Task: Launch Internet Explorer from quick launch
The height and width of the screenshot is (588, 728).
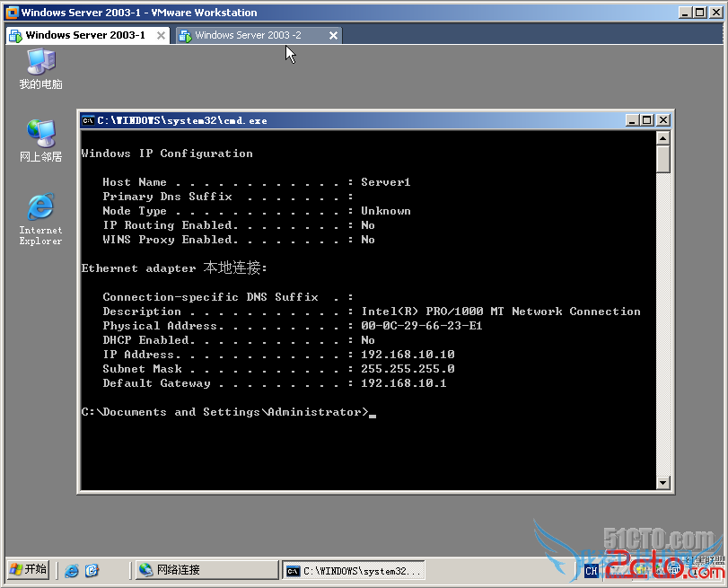Action: (x=72, y=570)
